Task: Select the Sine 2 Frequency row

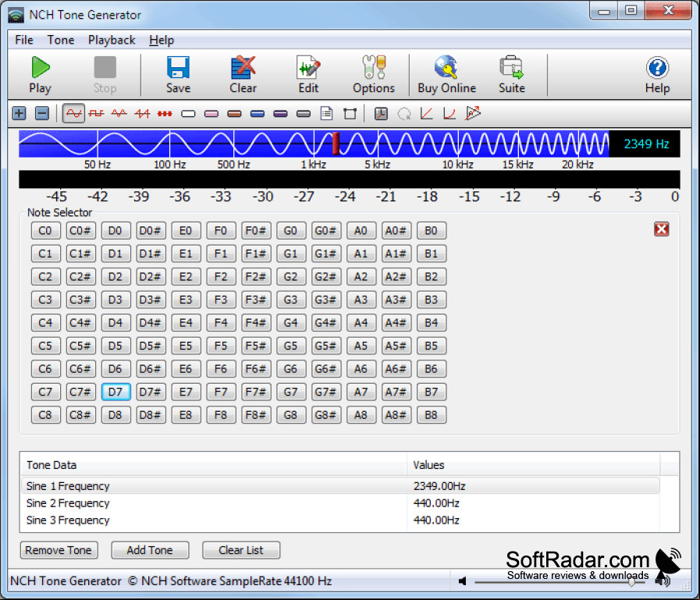Action: [340, 503]
